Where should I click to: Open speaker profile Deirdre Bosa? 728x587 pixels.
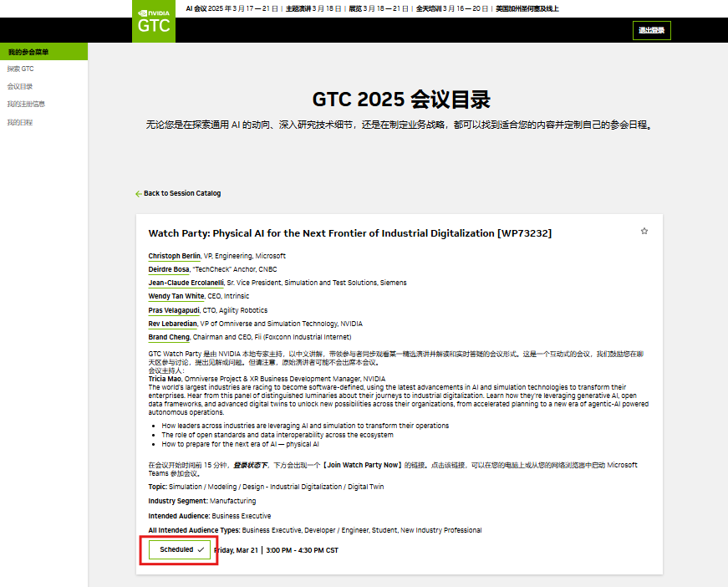[167, 269]
